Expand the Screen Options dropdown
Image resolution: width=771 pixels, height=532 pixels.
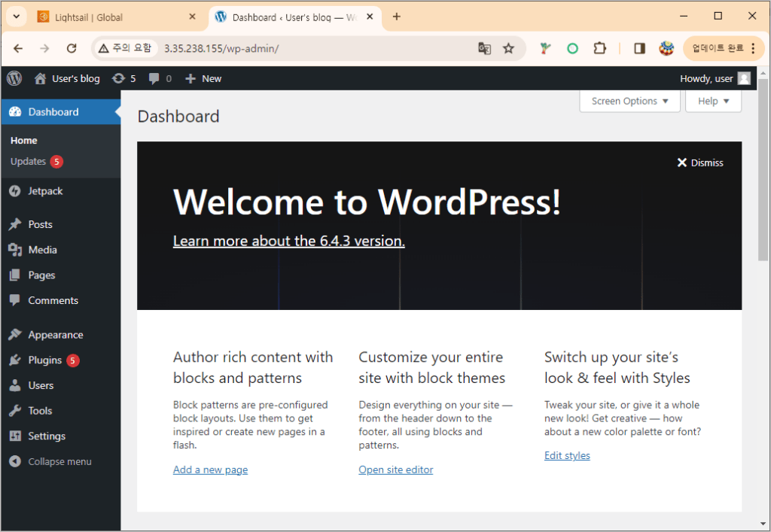coord(630,101)
